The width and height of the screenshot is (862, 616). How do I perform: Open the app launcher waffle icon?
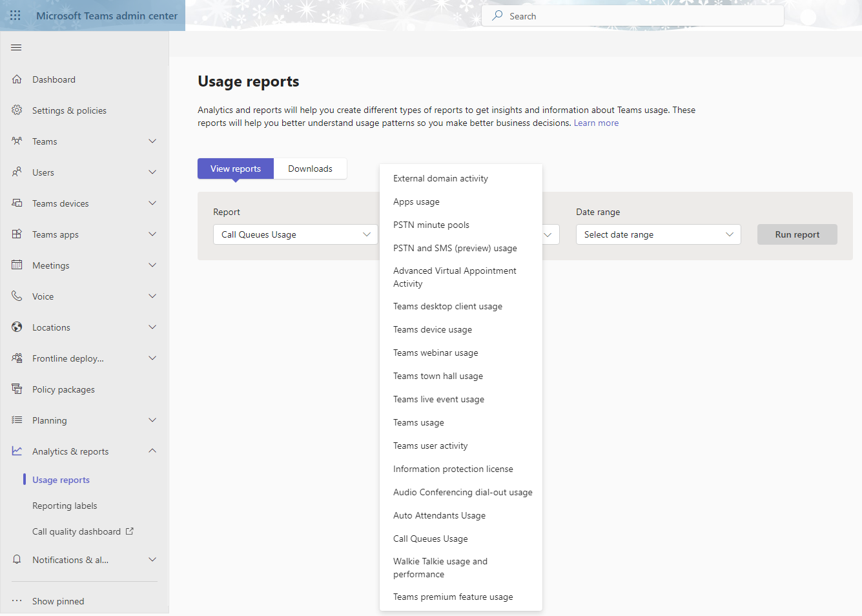point(15,15)
